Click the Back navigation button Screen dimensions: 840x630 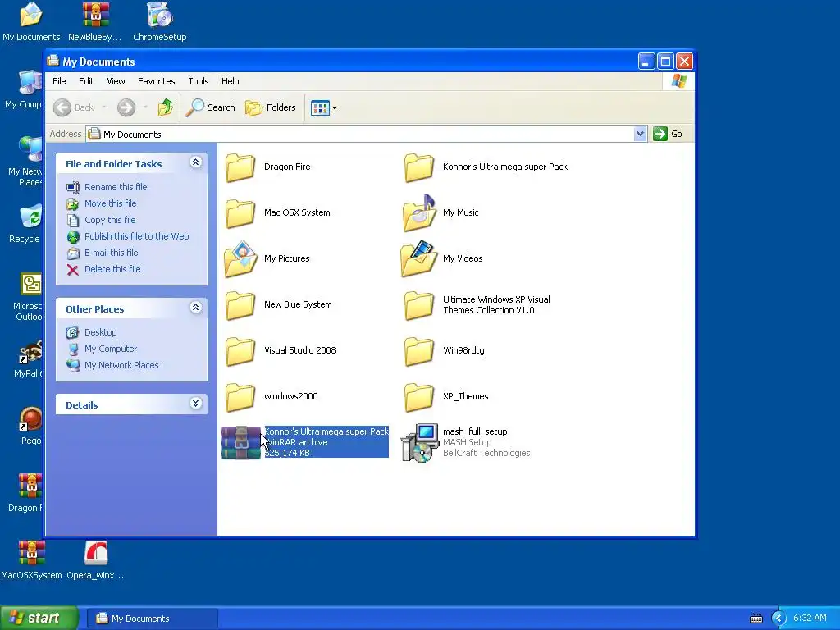pos(74,107)
